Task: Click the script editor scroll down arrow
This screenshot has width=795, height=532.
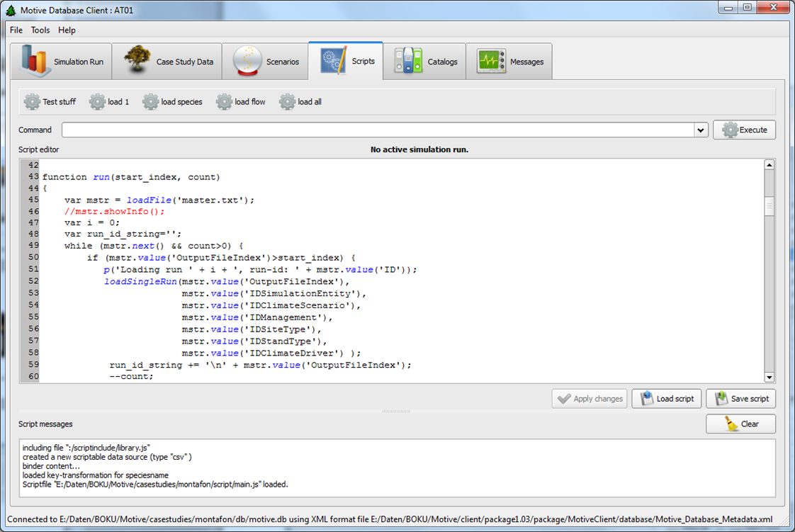Action: pyautogui.click(x=769, y=377)
